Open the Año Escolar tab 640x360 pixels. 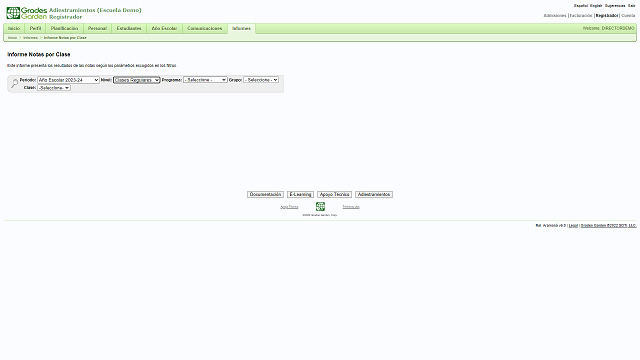164,29
